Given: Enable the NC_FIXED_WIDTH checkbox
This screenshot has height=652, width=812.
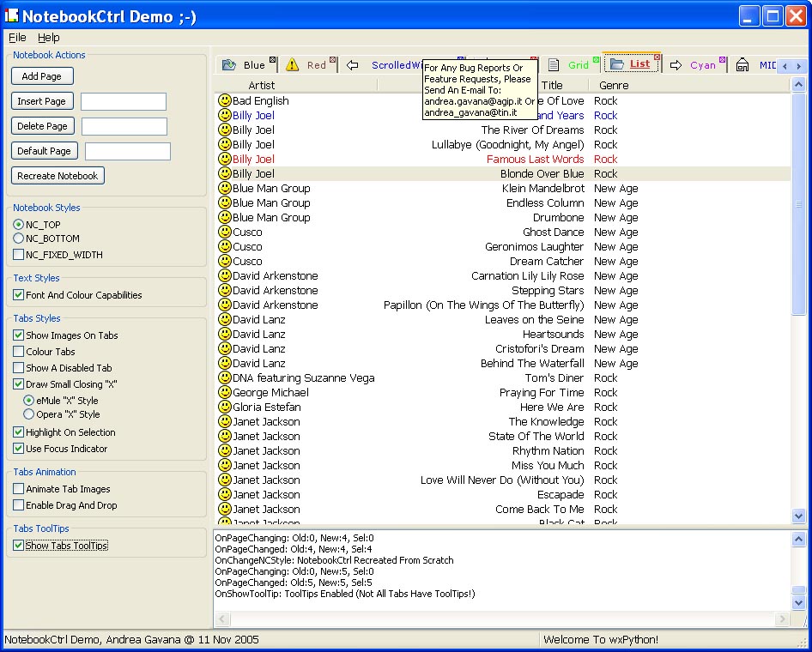Looking at the screenshot, I should click(x=19, y=255).
